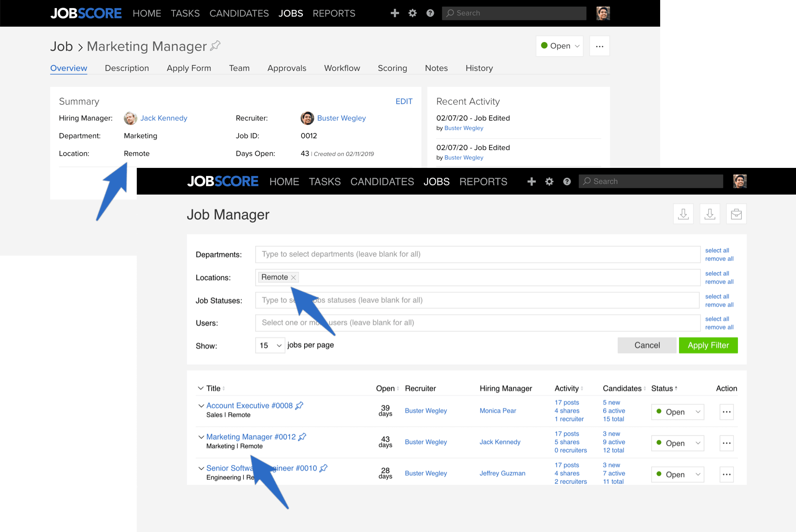Go to CANDIDATES in the Job Manager nav

pos(382,182)
